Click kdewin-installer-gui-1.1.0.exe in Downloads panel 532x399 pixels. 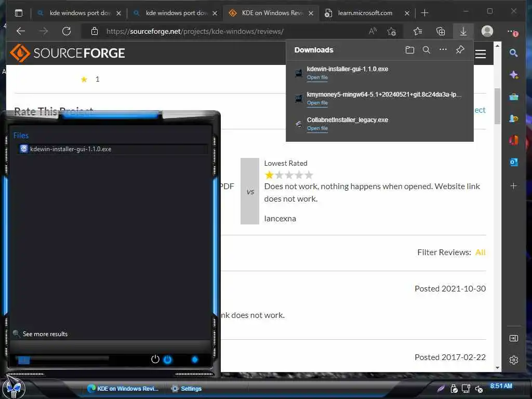pos(348,69)
